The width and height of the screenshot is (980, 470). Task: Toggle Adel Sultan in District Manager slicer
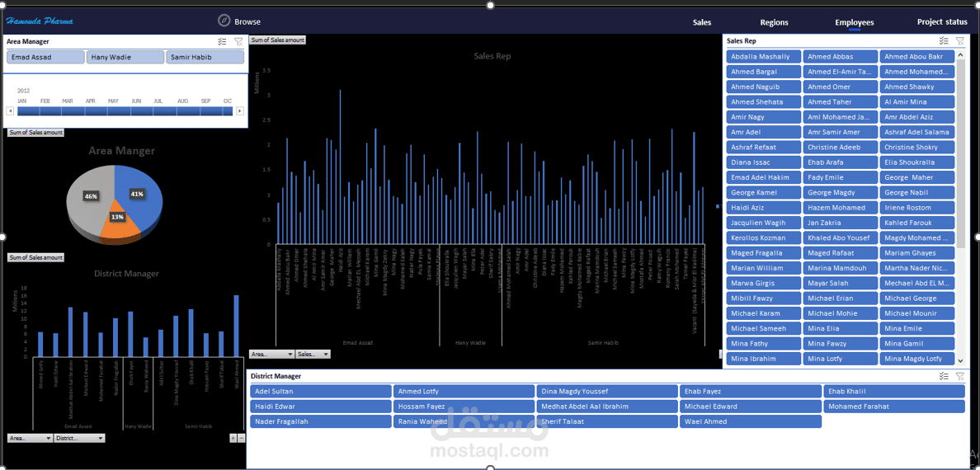tap(320, 392)
